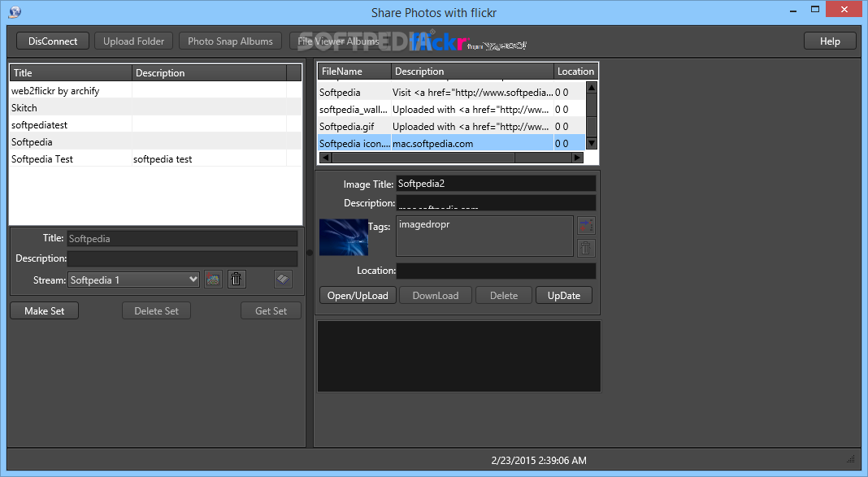Click the DisConnect button
Image resolution: width=868 pixels, height=477 pixels.
[x=53, y=41]
